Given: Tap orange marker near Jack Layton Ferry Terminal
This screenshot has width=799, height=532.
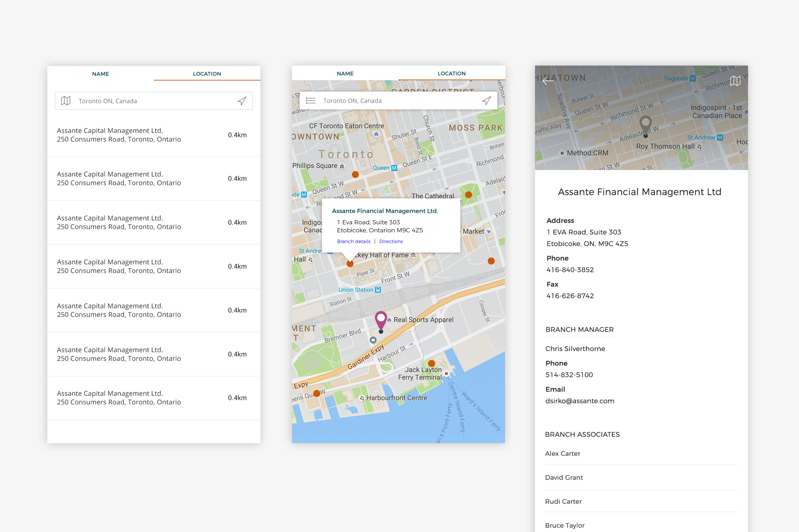Looking at the screenshot, I should pyautogui.click(x=431, y=363).
